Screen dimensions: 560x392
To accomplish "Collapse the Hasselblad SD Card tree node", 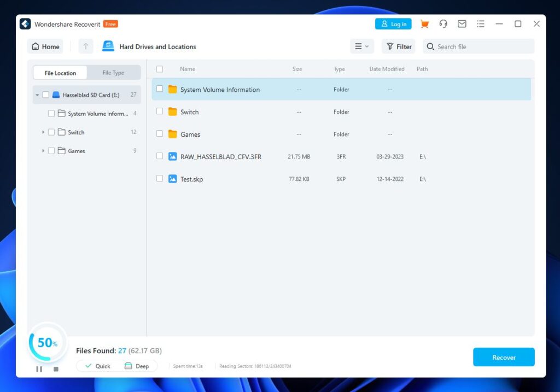I will click(37, 95).
